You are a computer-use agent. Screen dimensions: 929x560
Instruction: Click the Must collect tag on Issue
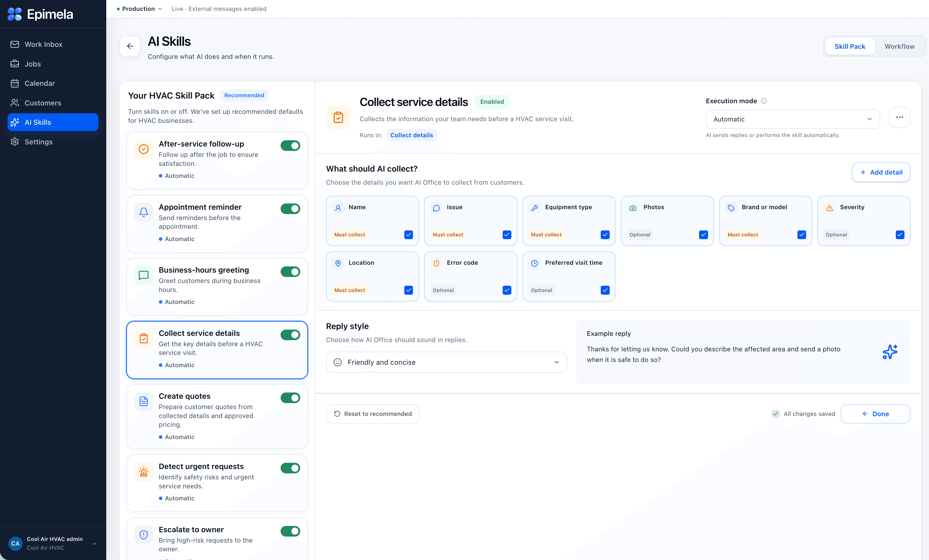[448, 235]
